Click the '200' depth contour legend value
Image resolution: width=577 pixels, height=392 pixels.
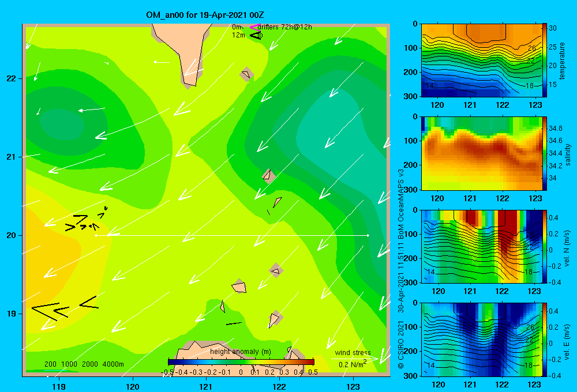pos(50,364)
